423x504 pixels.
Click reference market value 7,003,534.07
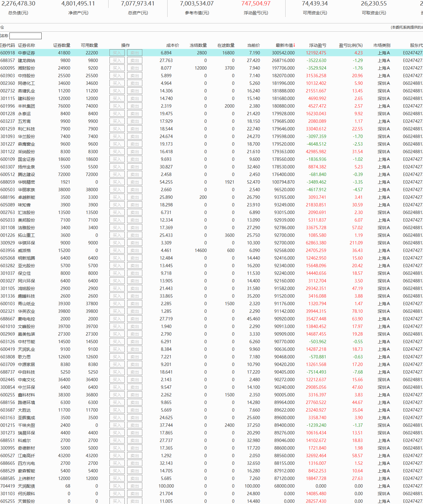pos(197,4)
